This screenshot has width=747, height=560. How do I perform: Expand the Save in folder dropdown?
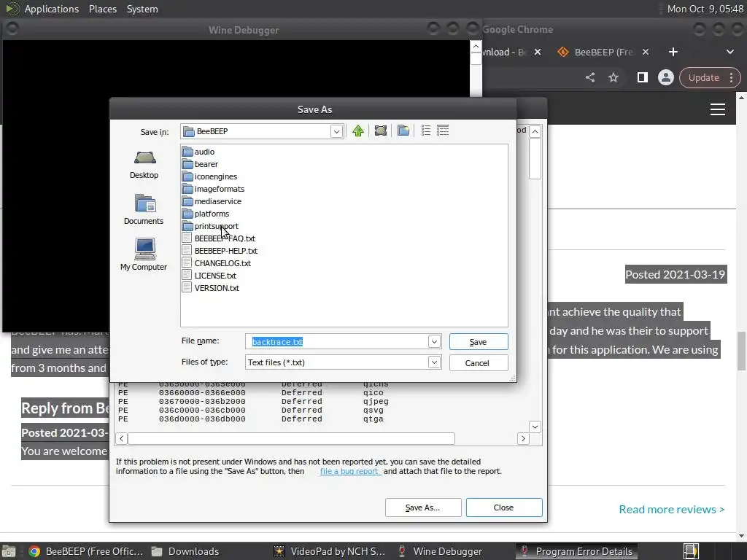point(336,131)
